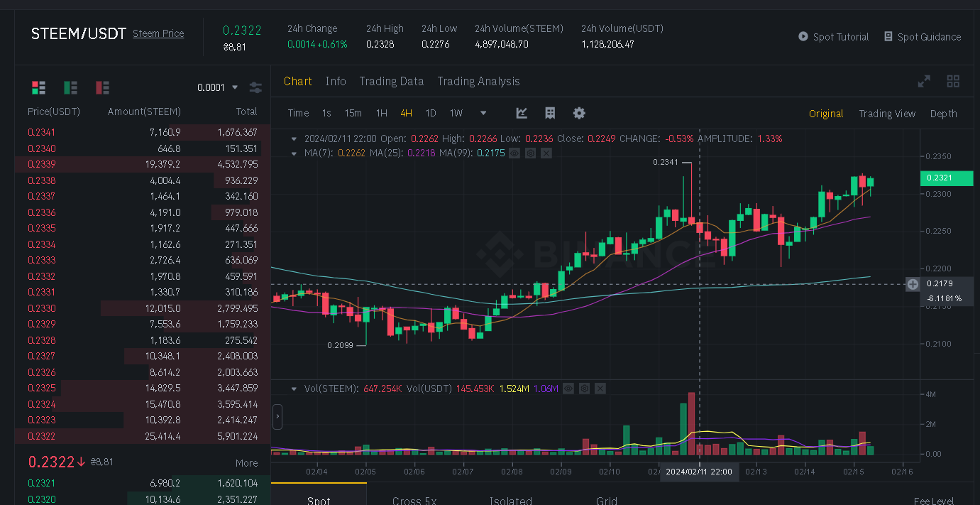Open chart settings gear icon
This screenshot has width=980, height=505.
point(579,113)
